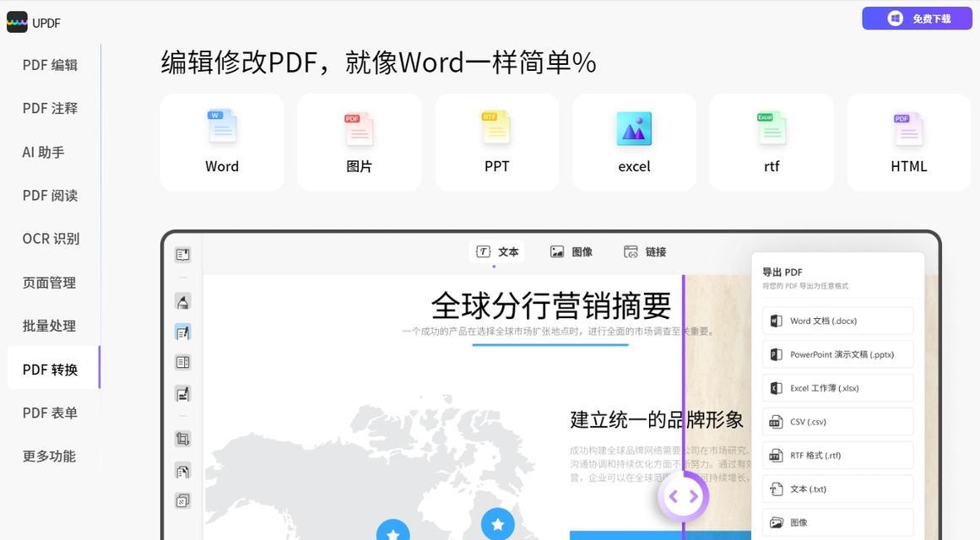This screenshot has height=540, width=980.
Task: Open 页面管理 in sidebar
Action: (x=49, y=283)
